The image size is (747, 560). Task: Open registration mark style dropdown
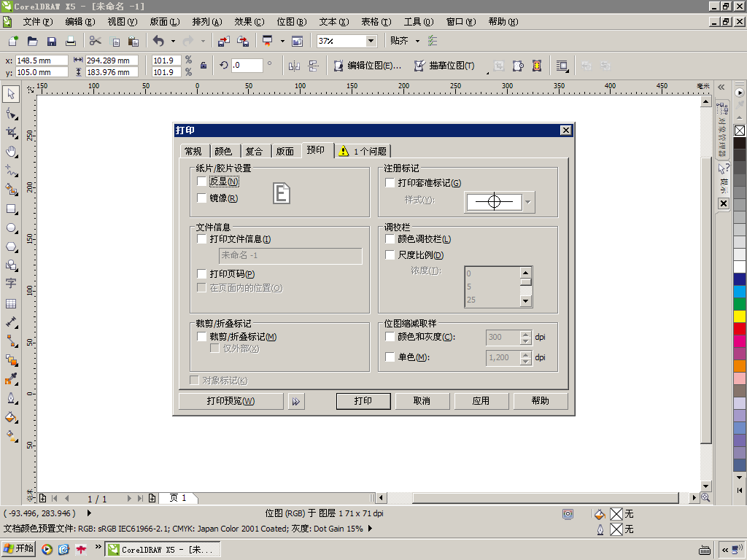tap(528, 202)
